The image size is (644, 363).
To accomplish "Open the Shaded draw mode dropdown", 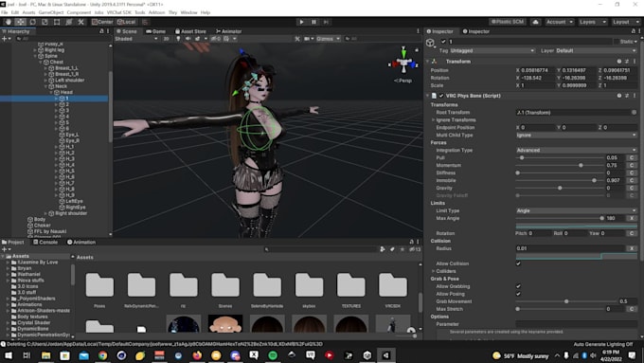I will tap(136, 39).
